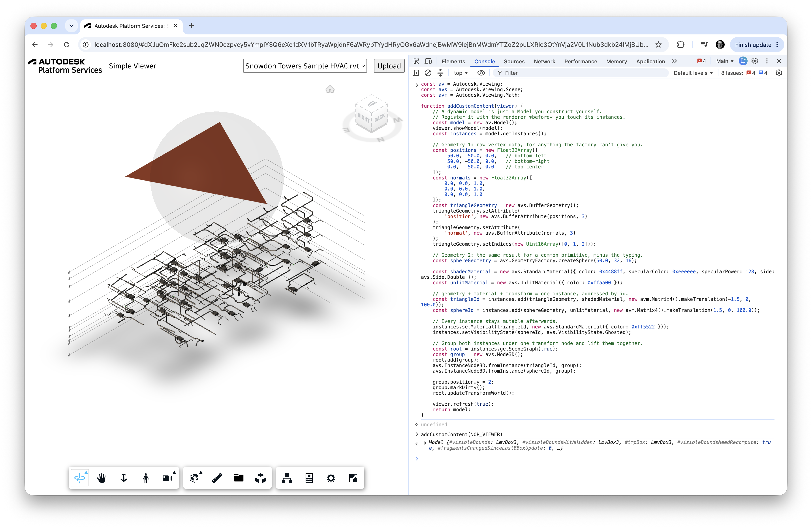Select the Orbit tool in viewer toolbar
Image resolution: width=812 pixels, height=528 pixels.
(79, 478)
